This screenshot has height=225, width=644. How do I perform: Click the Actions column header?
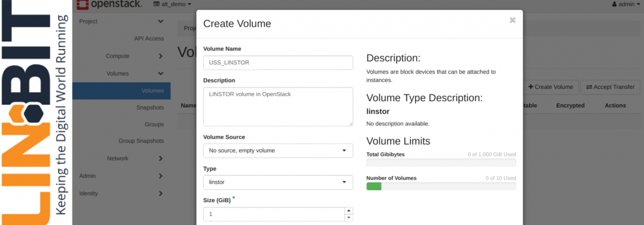pyautogui.click(x=615, y=105)
